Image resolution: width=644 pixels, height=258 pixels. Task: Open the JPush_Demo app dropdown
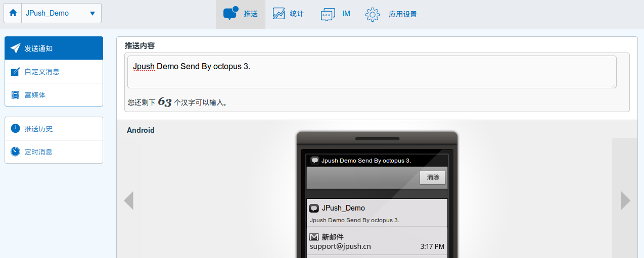click(x=61, y=13)
